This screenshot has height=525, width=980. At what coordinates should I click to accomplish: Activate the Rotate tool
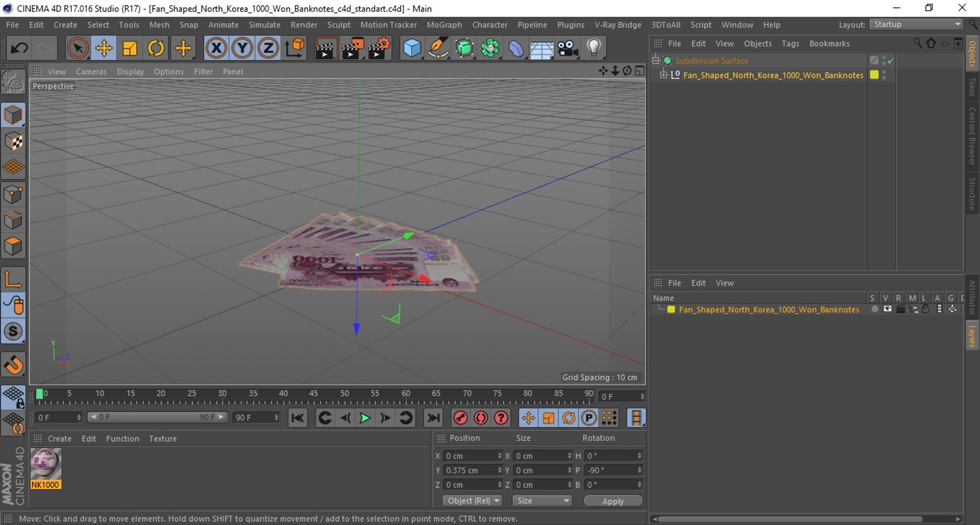pos(156,49)
